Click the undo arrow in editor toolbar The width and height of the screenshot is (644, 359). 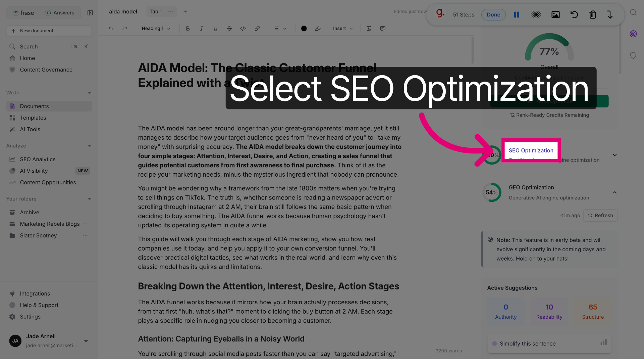click(x=111, y=29)
